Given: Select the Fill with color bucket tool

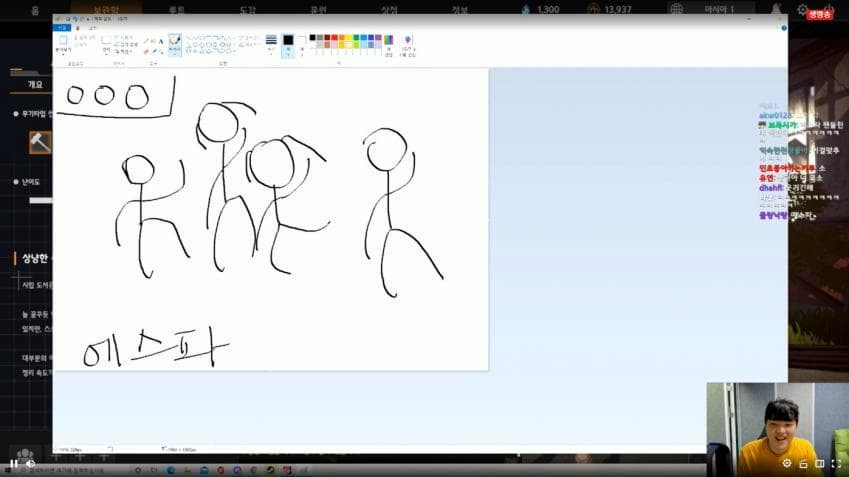Looking at the screenshot, I should [153, 41].
